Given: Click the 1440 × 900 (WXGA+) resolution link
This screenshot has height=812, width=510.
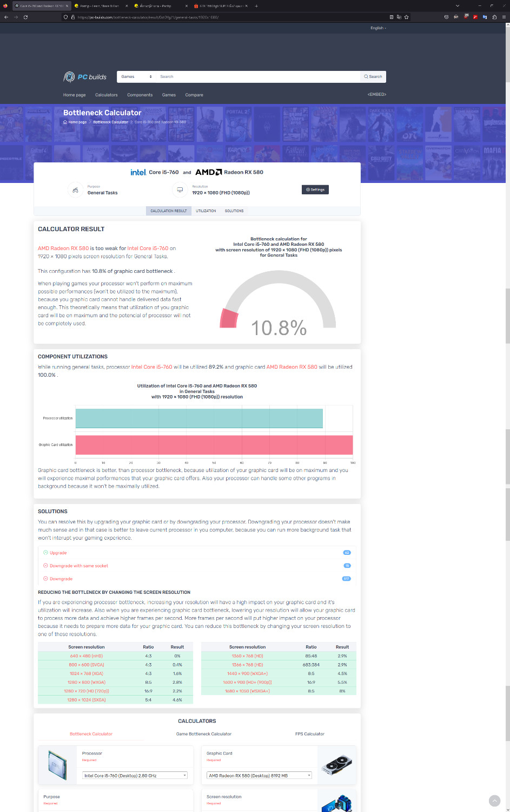Looking at the screenshot, I should pos(247,673).
